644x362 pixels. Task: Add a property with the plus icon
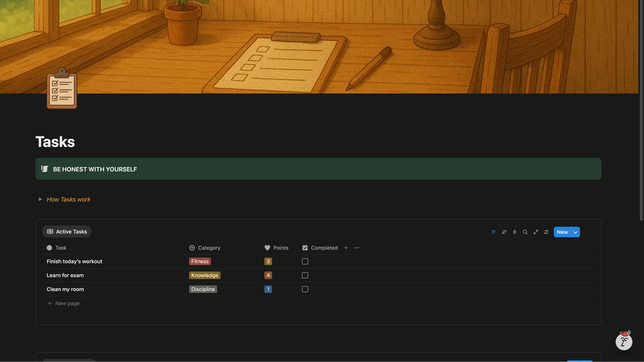coord(346,248)
